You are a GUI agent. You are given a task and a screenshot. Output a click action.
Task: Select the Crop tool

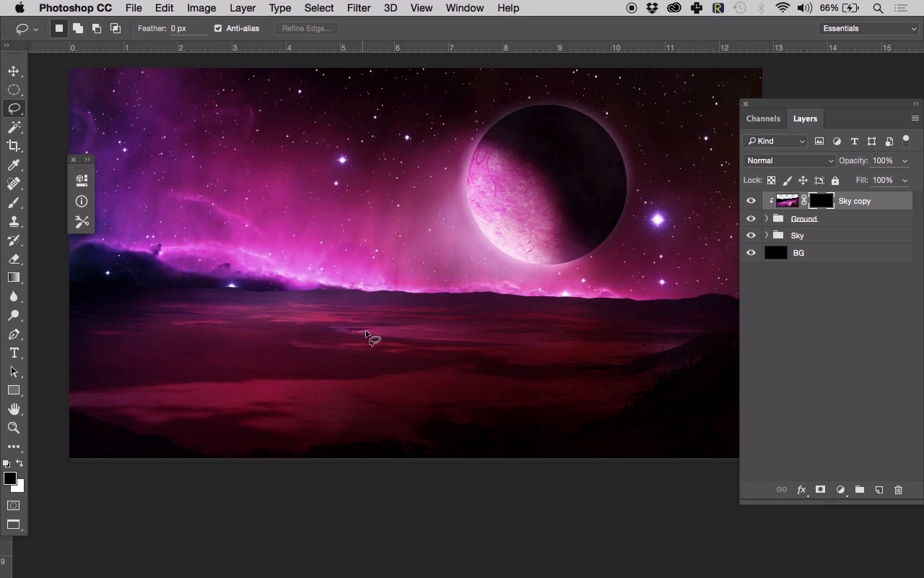pos(14,147)
